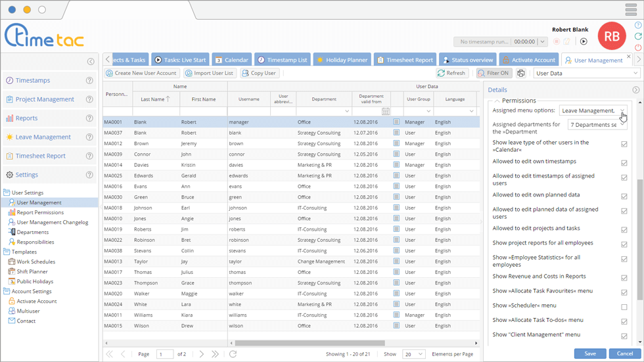The image size is (644, 362).
Task: Click the page number field
Action: [x=165, y=354]
